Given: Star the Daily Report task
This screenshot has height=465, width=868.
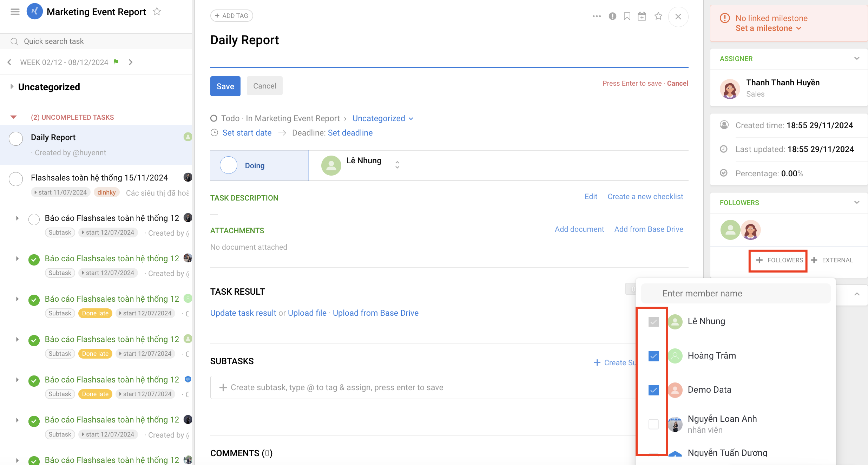Looking at the screenshot, I should pyautogui.click(x=658, y=16).
